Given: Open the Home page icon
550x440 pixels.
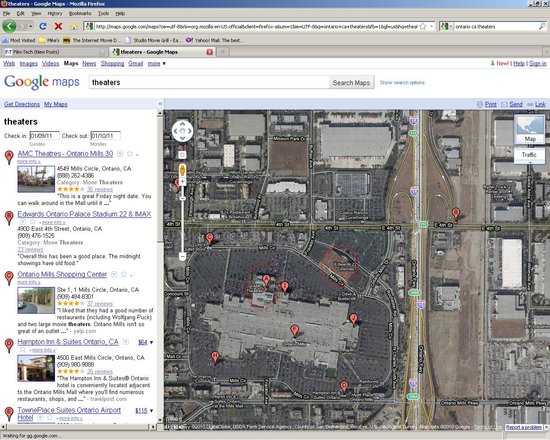Looking at the screenshot, I should tap(74, 27).
